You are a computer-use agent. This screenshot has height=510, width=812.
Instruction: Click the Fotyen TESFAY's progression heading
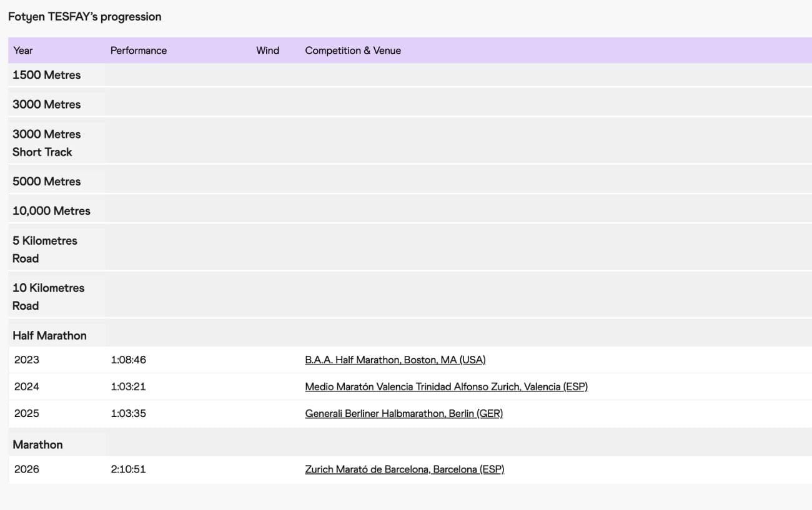(84, 17)
